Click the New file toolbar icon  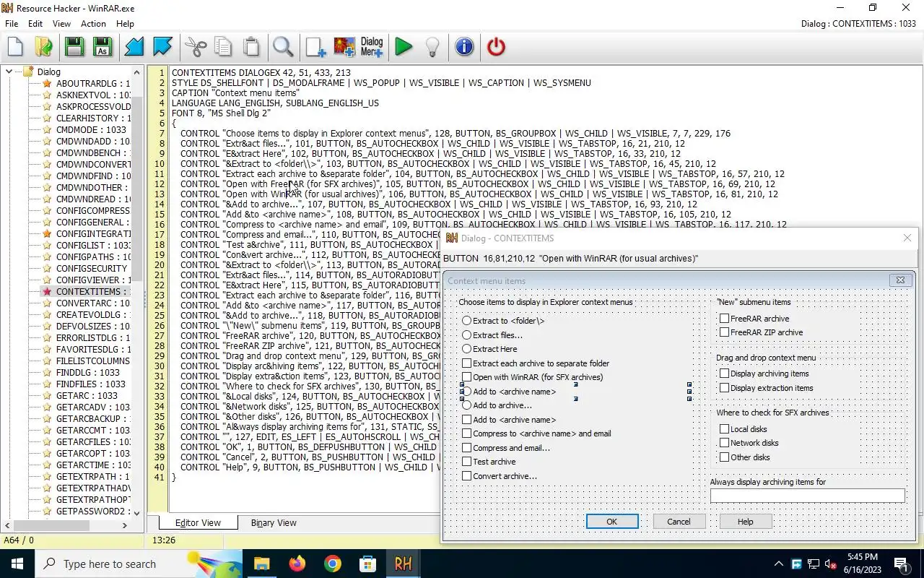click(15, 47)
